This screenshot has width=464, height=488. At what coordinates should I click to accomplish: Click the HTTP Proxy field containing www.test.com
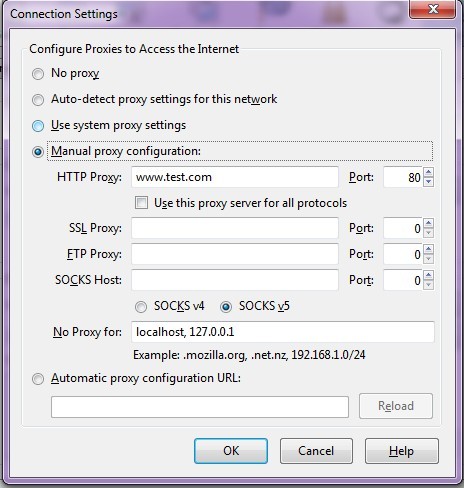(x=235, y=177)
